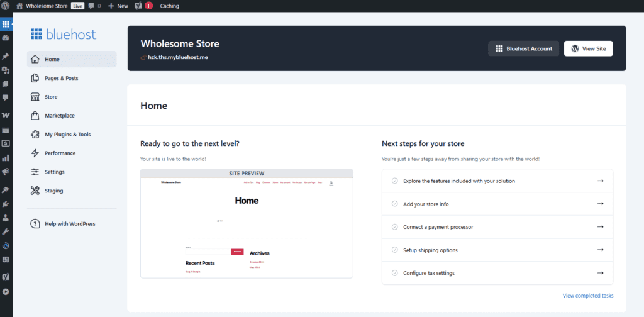Screen dimensions: 644x317
Task: Open Setup shipping options step
Action: 497,250
